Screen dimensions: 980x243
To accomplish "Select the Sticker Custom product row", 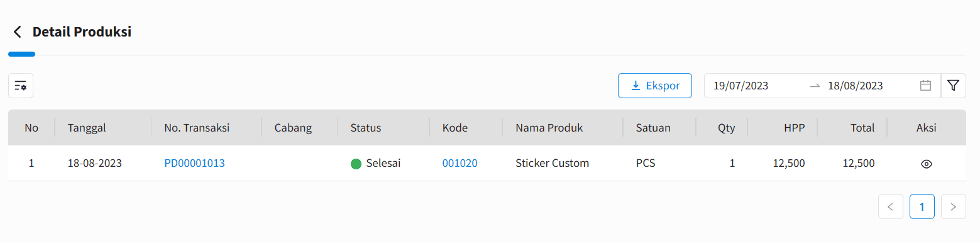I will [x=487, y=164].
